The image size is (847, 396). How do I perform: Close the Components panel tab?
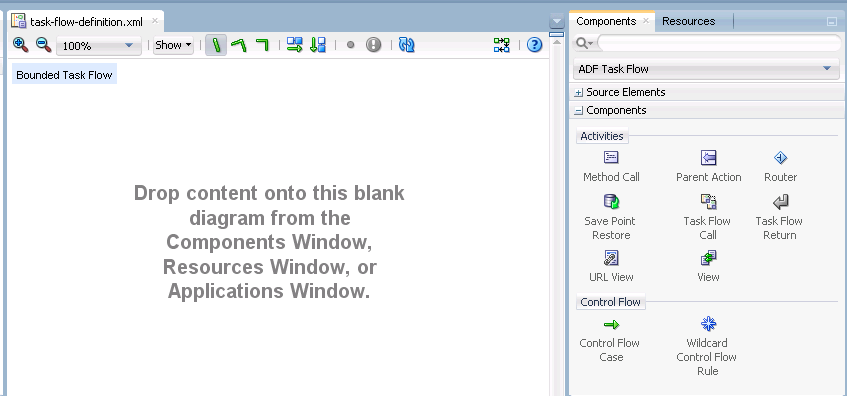click(646, 21)
